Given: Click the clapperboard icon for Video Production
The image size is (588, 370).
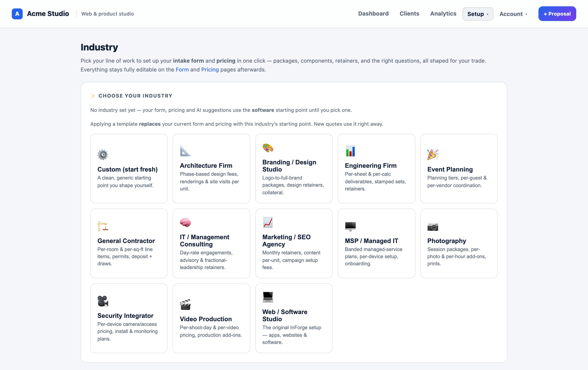Looking at the screenshot, I should pyautogui.click(x=185, y=304).
